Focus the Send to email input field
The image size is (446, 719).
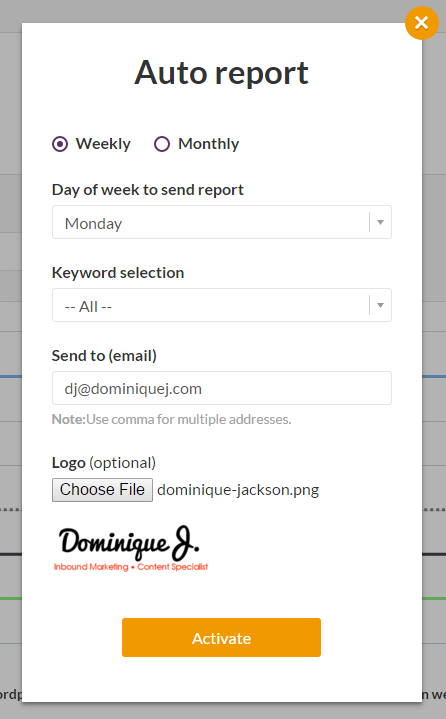pos(222,388)
